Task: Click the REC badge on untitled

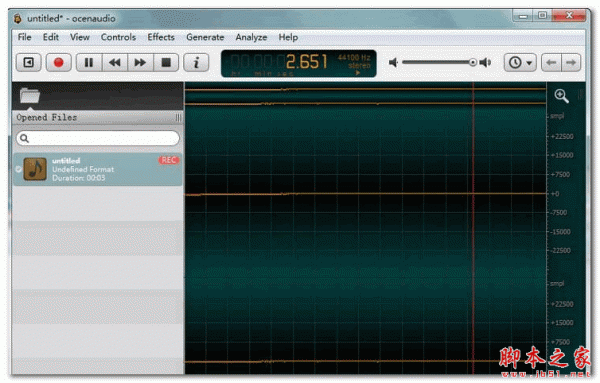Action: click(x=168, y=160)
